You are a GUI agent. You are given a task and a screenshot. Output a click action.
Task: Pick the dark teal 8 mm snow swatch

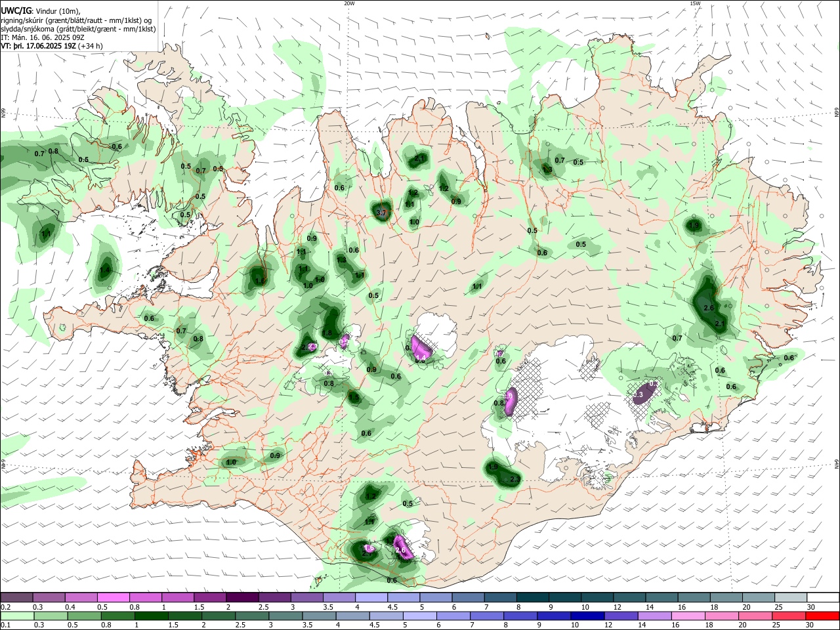point(533,597)
